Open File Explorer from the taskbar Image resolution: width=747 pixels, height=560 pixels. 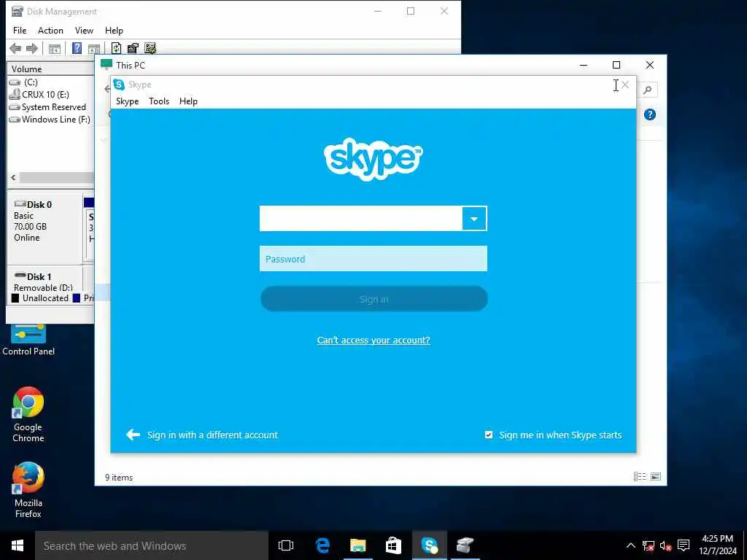point(357,545)
